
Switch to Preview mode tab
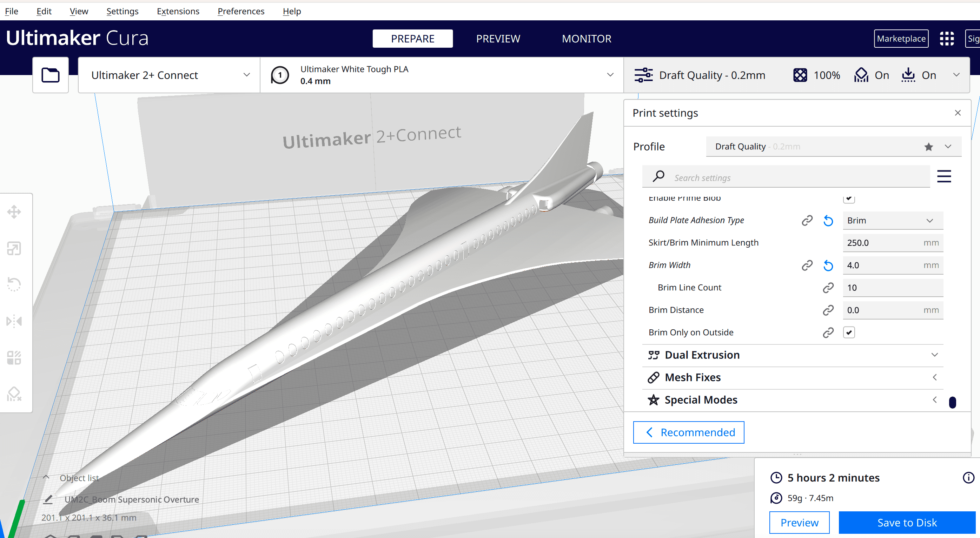pos(499,39)
